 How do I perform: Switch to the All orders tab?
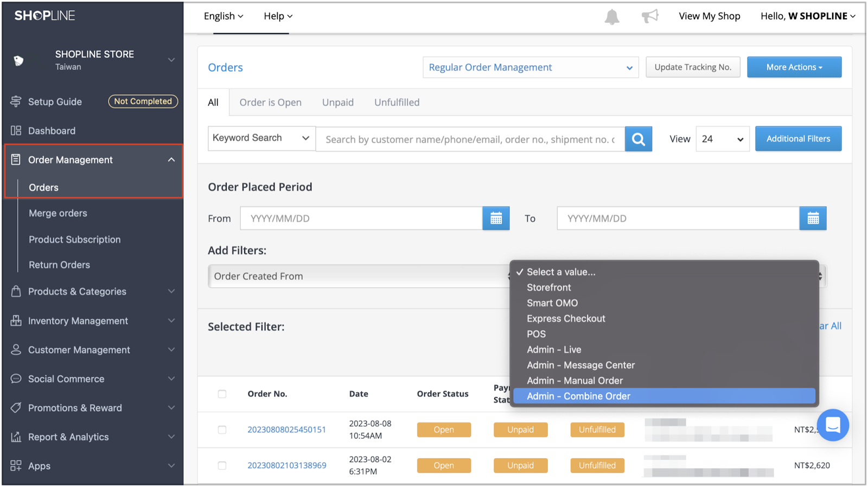coord(213,102)
